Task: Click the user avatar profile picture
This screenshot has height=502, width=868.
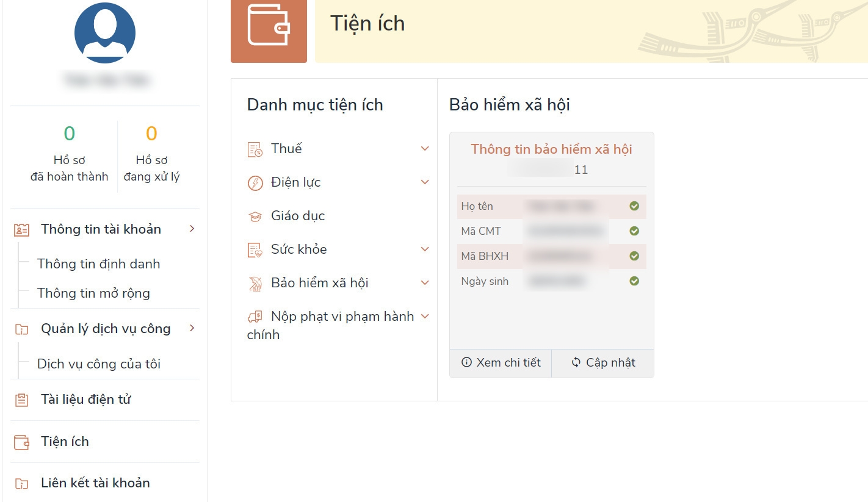Action: point(105,32)
